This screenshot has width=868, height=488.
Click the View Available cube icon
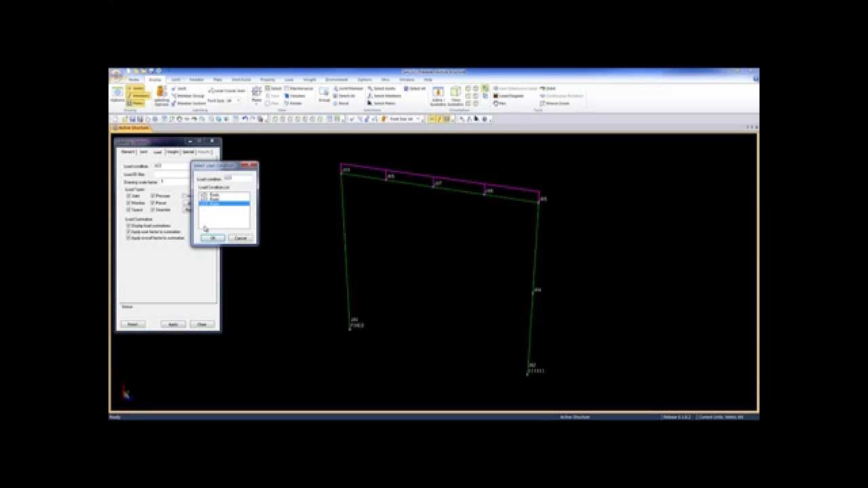pos(456,96)
